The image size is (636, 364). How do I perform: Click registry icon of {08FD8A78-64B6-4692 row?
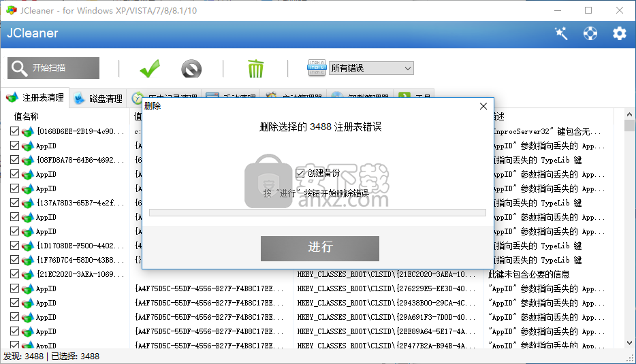click(28, 160)
